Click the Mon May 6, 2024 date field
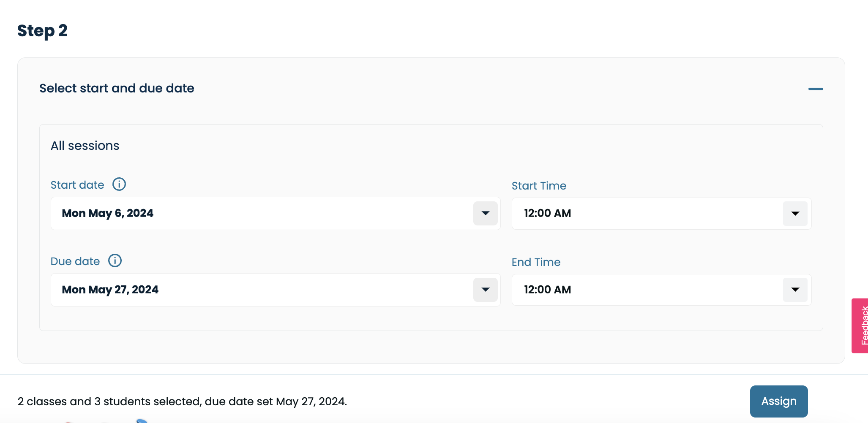Viewport: 868px width, 423px height. point(276,213)
